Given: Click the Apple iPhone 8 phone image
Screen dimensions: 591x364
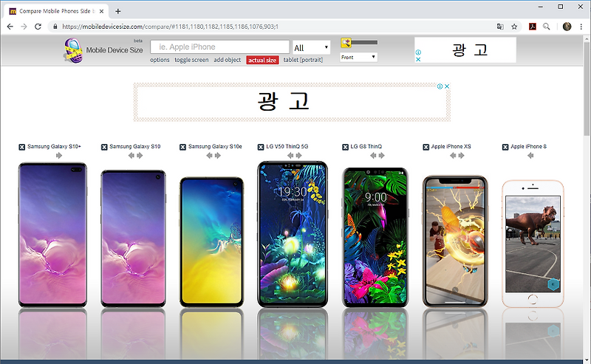Looking at the screenshot, I should pos(533,244).
